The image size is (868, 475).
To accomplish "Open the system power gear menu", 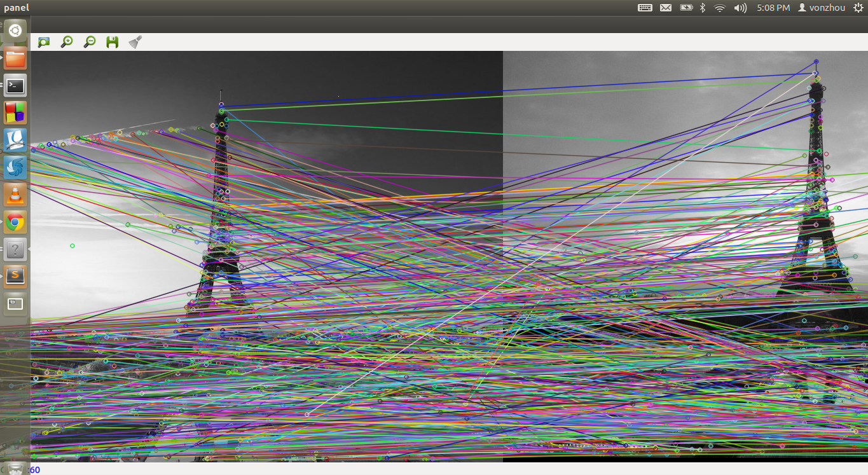I will [858, 8].
